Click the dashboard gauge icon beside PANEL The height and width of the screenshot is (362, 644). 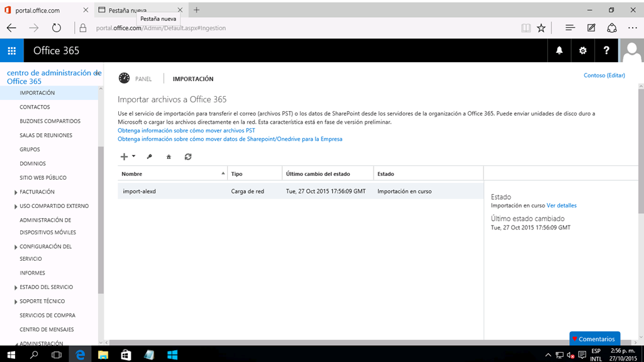click(124, 78)
